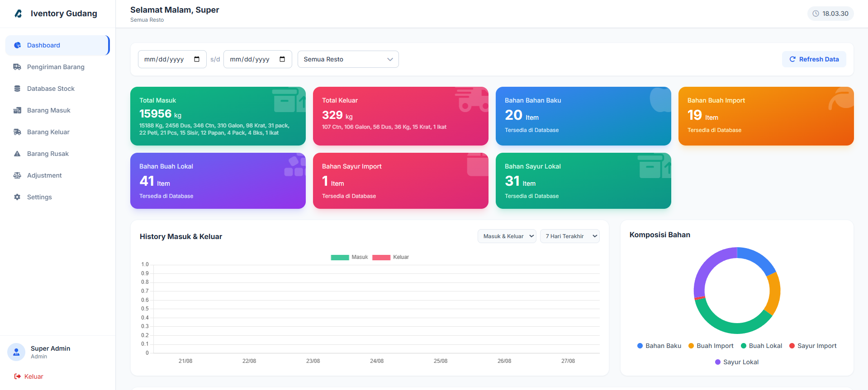Click the Total Keluar summary card
Screen dimensions: 868x390
coord(401,116)
